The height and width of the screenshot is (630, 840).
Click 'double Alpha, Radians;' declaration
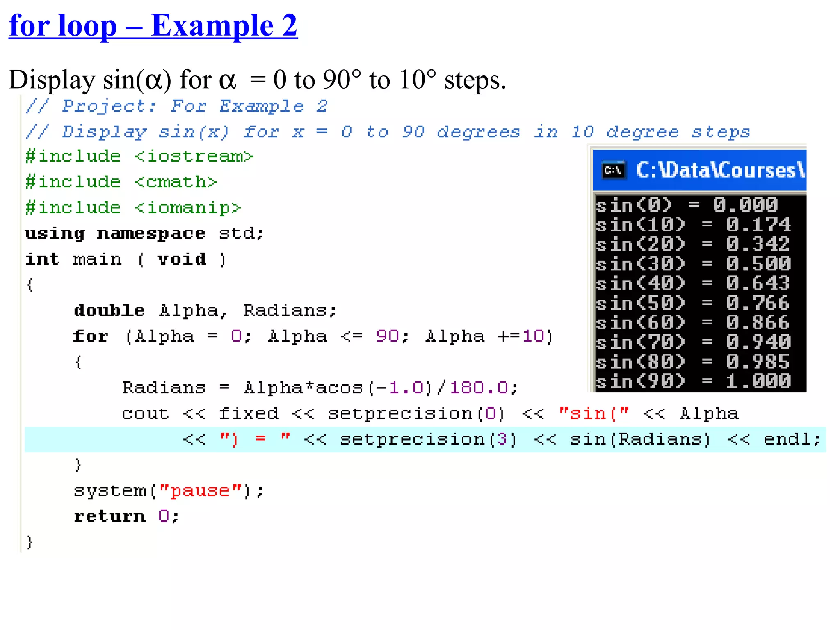click(x=205, y=310)
